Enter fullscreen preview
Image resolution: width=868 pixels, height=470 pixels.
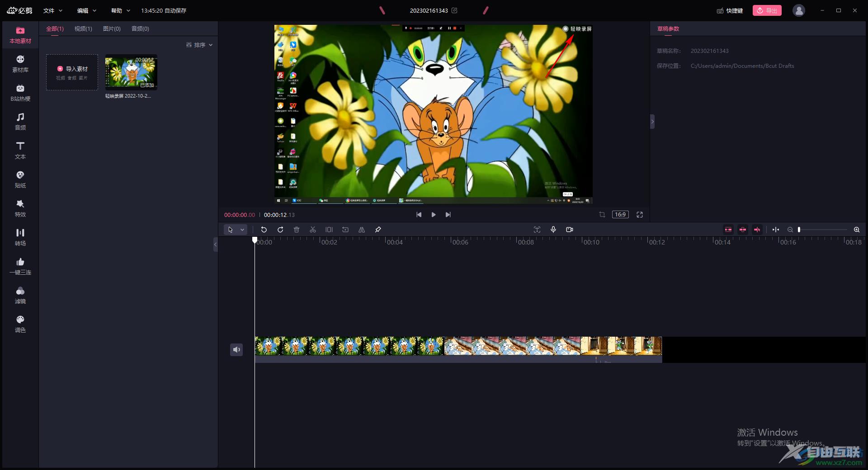pos(640,215)
